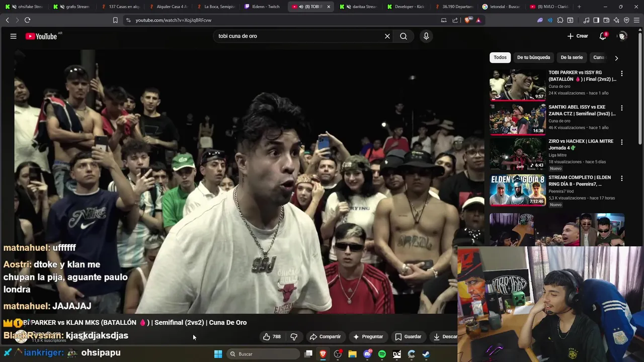Dislike the video with thumbs down
Screen dimensions: 644x362
tap(294, 337)
